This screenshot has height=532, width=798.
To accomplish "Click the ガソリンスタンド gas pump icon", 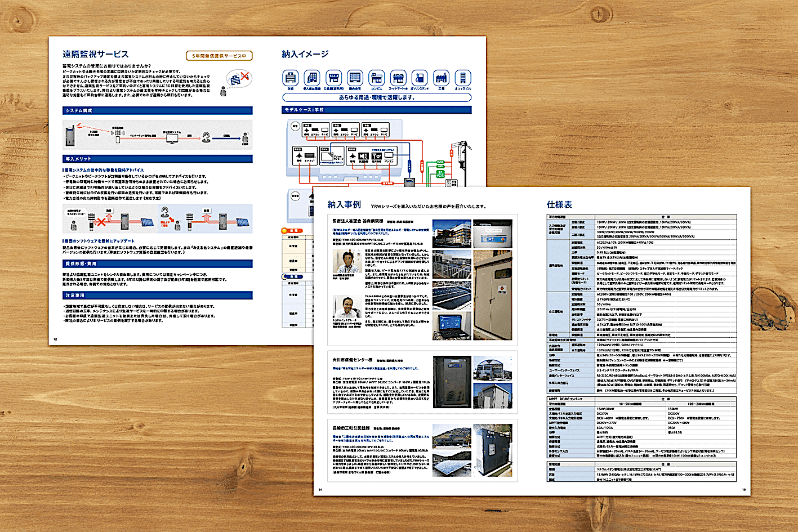I will (x=420, y=78).
